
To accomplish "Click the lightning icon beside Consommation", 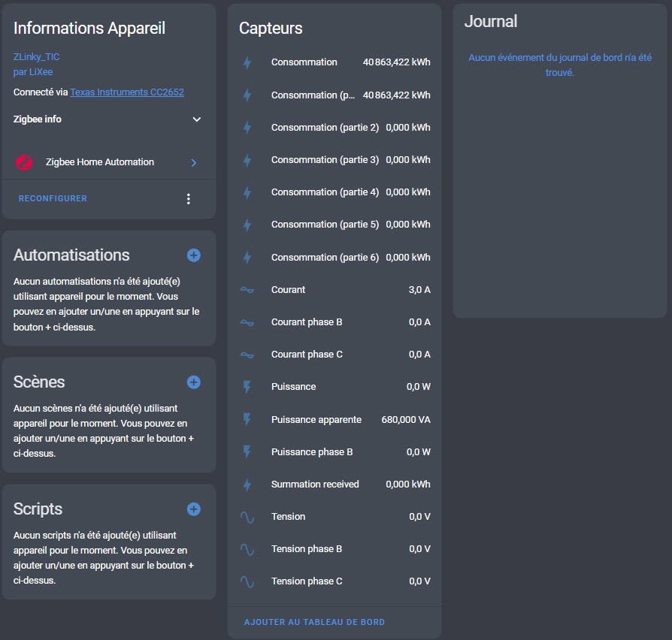I will (x=247, y=62).
